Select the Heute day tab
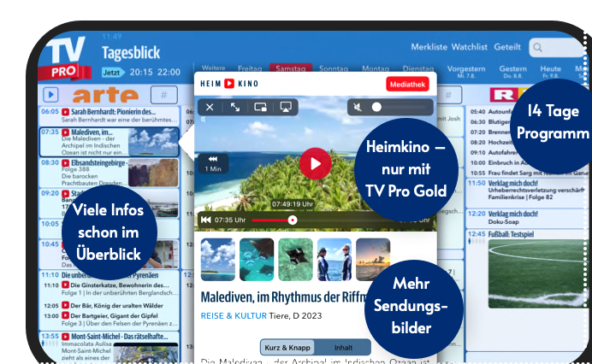The width and height of the screenshot is (592, 364). point(550,71)
